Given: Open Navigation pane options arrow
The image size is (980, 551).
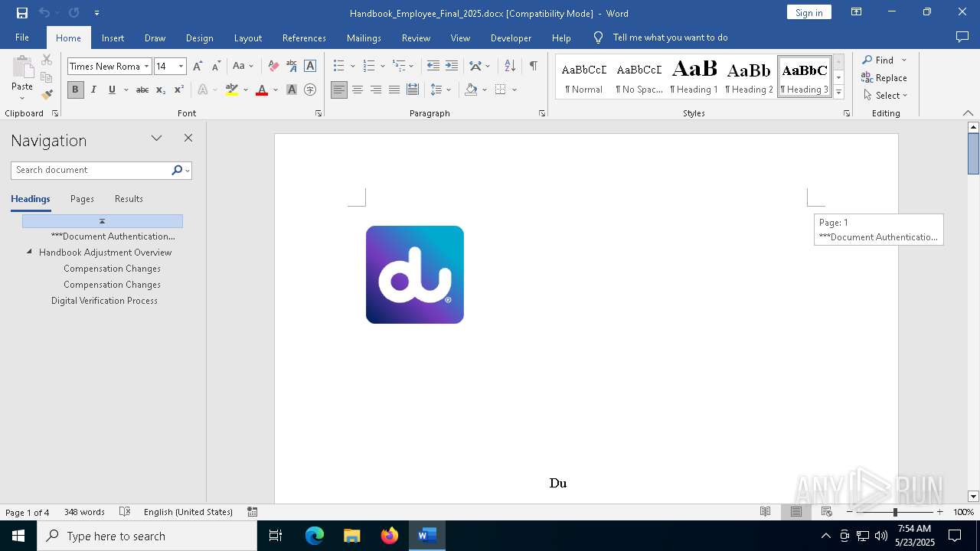Looking at the screenshot, I should coord(156,139).
